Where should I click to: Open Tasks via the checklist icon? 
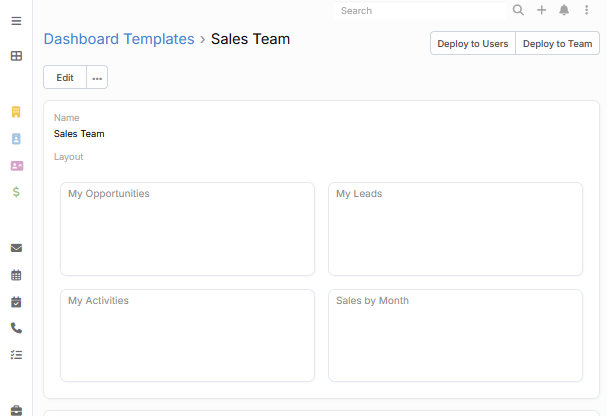pos(16,354)
